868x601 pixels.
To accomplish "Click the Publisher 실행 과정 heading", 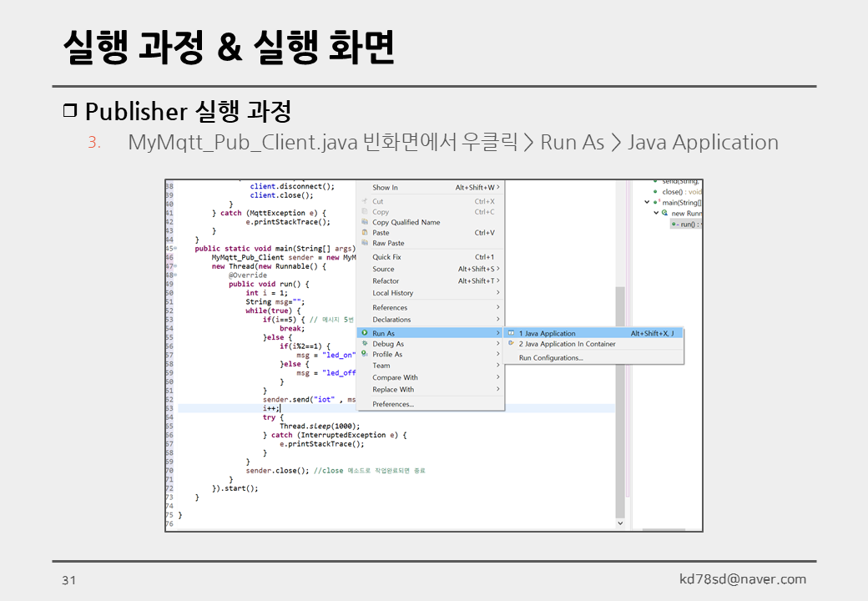I will [189, 111].
